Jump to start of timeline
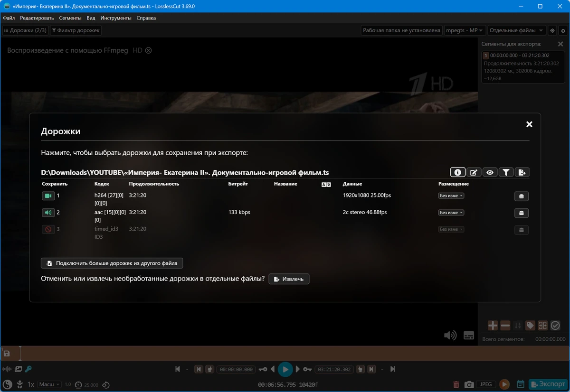 pyautogui.click(x=178, y=369)
